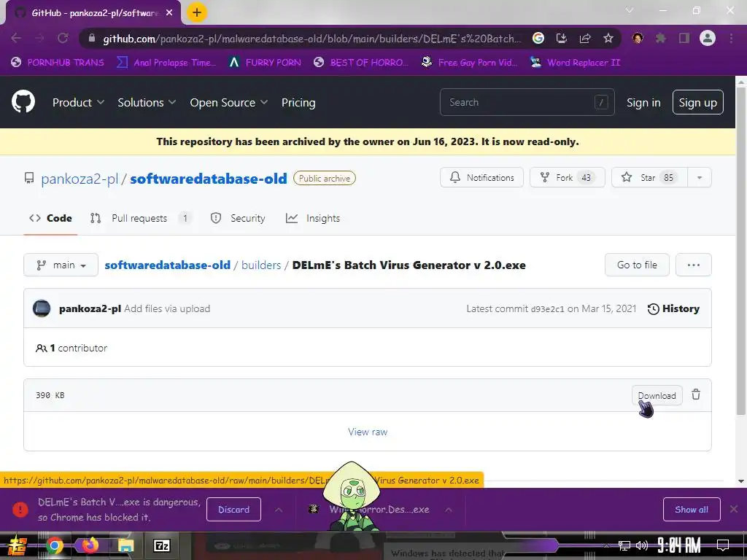This screenshot has height=560, width=747.
Task: Toggle the browser side panel icon
Action: coord(684,38)
